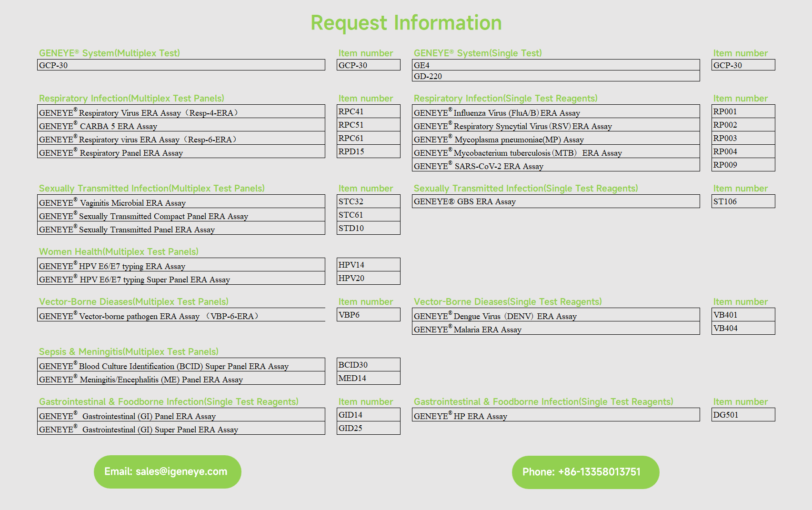This screenshot has width=812, height=510.
Task: Click item number HPV14
Action: tap(368, 265)
